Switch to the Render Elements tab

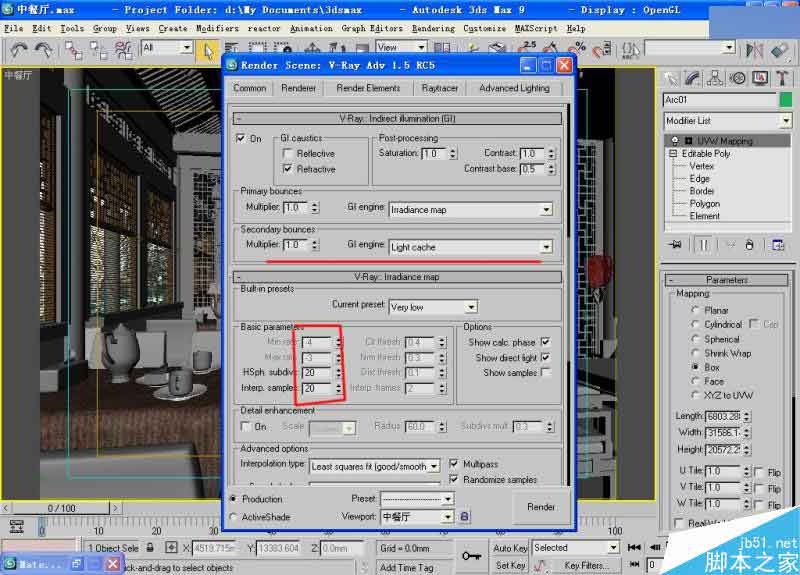click(x=368, y=88)
